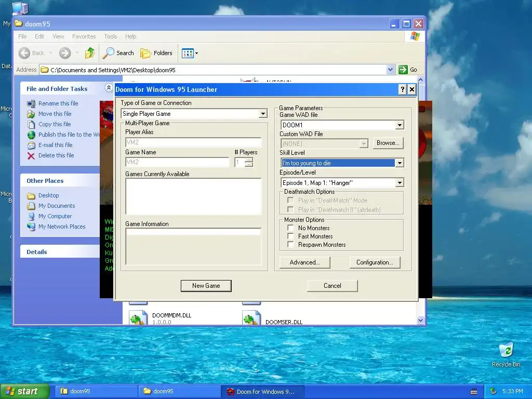The image size is (532, 399).
Task: Toggle Folders pane in Explorer toolbar
Action: tap(156, 53)
